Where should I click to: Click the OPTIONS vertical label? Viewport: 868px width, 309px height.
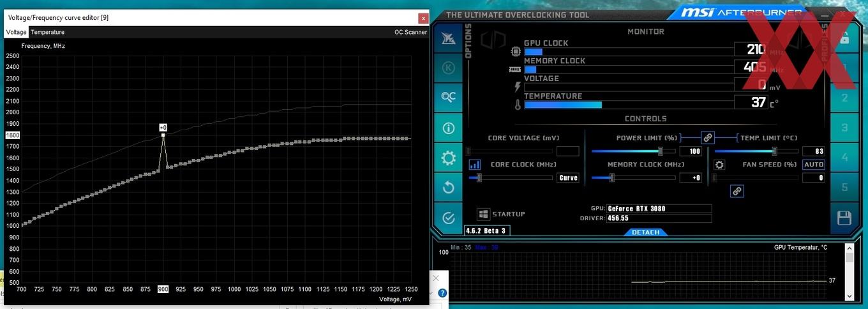pyautogui.click(x=468, y=41)
